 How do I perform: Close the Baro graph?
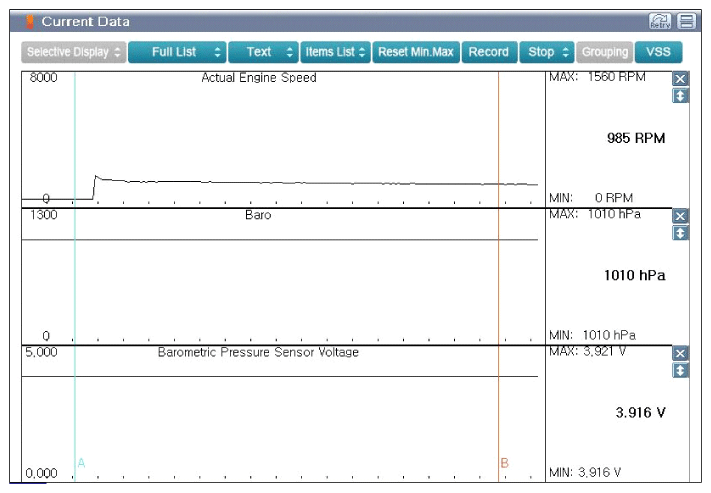[x=680, y=216]
